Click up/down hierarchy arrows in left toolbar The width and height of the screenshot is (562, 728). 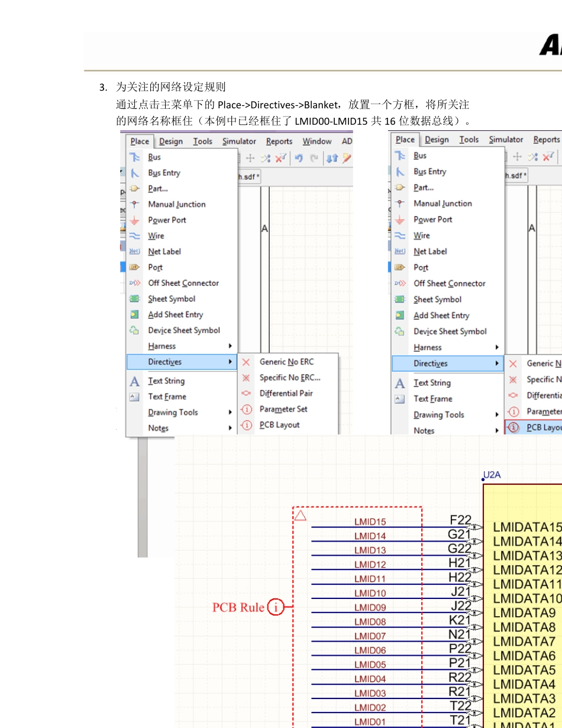[x=332, y=157]
